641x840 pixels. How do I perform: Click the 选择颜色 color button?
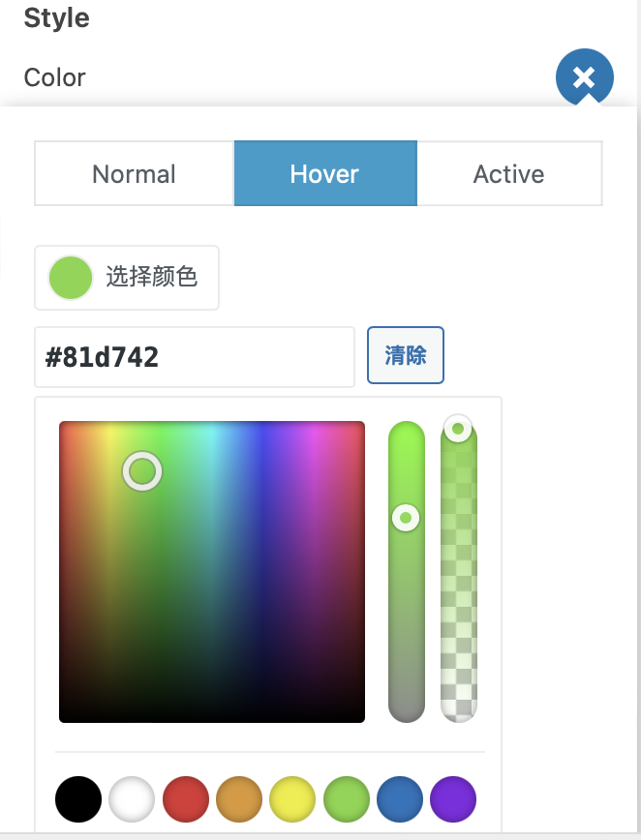coord(127,278)
